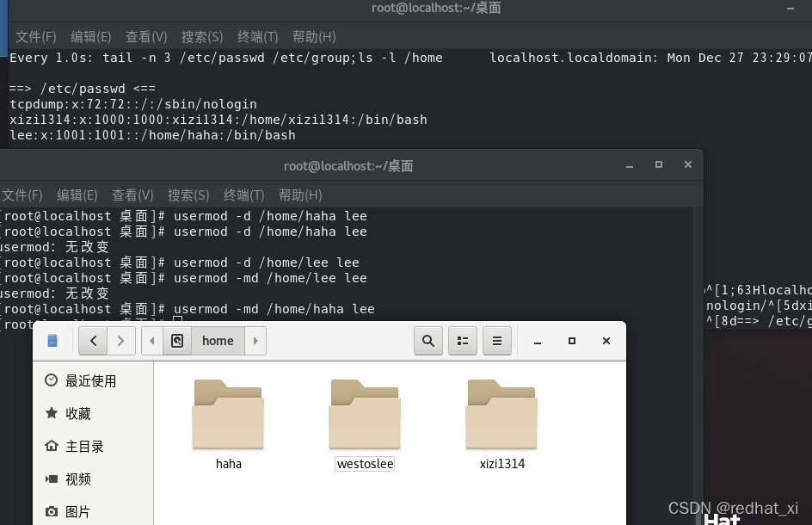The image size is (812, 525).
Task: Click the lee:x:1001 passwd line
Action: coord(153,135)
